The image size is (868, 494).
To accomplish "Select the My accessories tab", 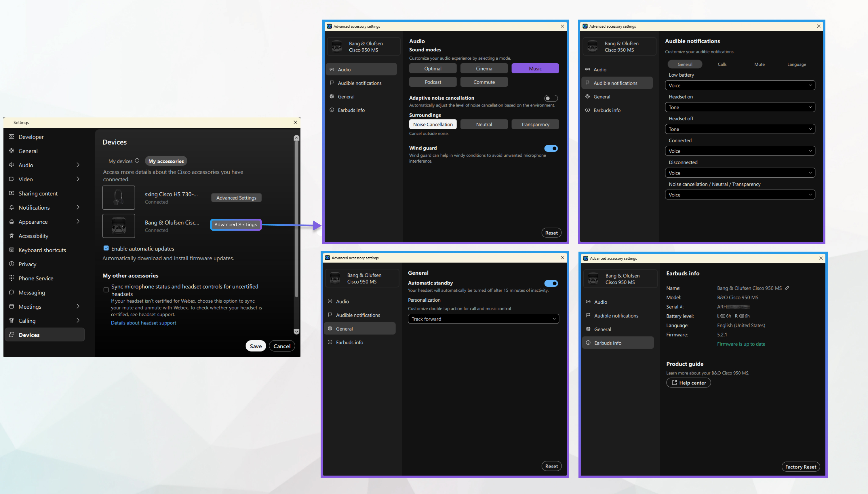I will 166,161.
